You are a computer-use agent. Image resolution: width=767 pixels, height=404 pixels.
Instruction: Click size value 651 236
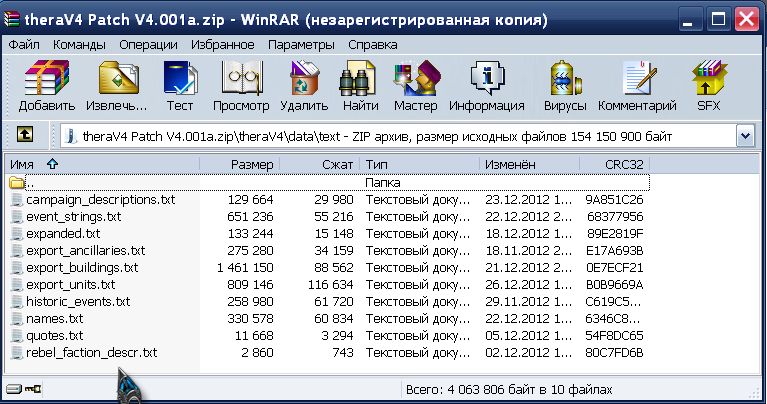click(250, 217)
